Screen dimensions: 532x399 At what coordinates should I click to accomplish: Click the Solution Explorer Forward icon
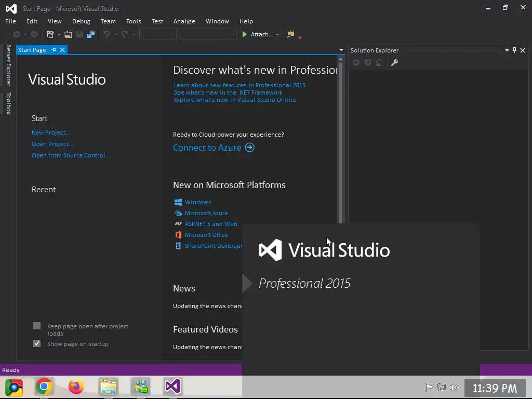coord(368,62)
